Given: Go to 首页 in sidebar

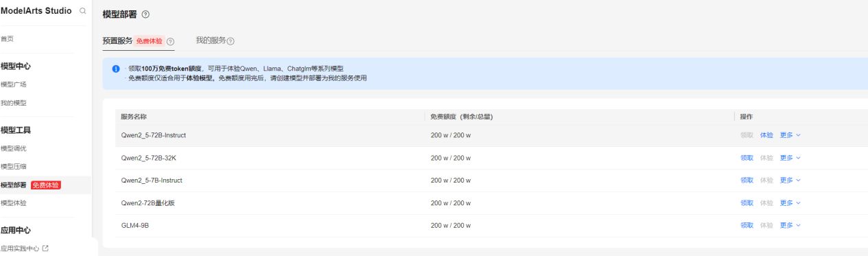Looking at the screenshot, I should click(7, 39).
